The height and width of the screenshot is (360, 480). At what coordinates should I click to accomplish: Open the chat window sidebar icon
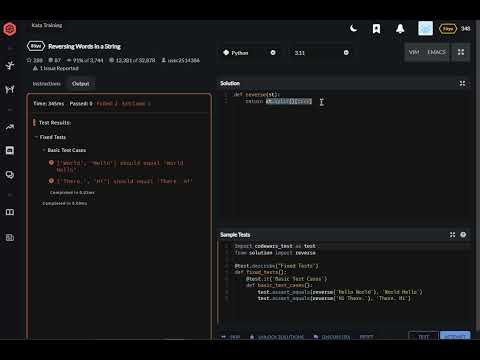pos(10,151)
